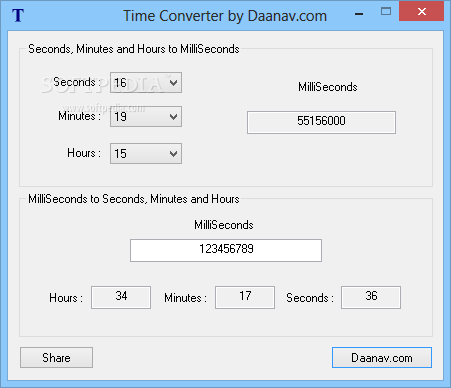The image size is (451, 388).
Task: Click the 'MilliSeconds to Seconds, Minutes and Hours' heading
Action: 134,199
